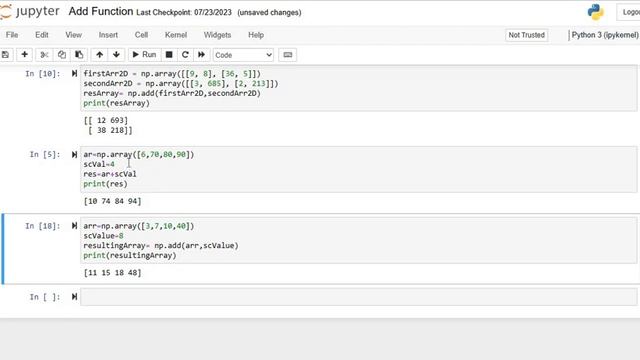Image resolution: width=640 pixels, height=360 pixels.
Task: Insert a cell below with plus icon
Action: coord(24,55)
